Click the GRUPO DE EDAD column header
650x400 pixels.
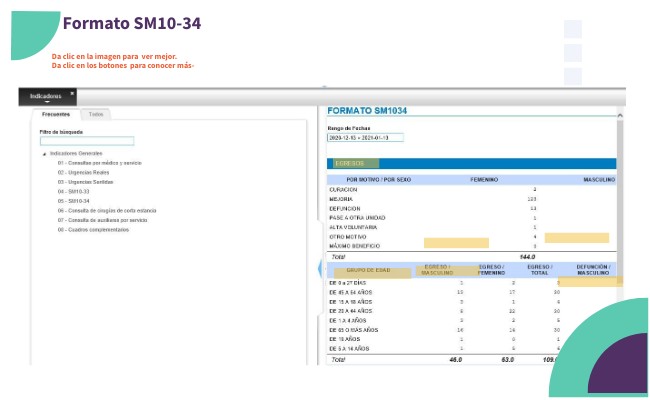(x=369, y=270)
